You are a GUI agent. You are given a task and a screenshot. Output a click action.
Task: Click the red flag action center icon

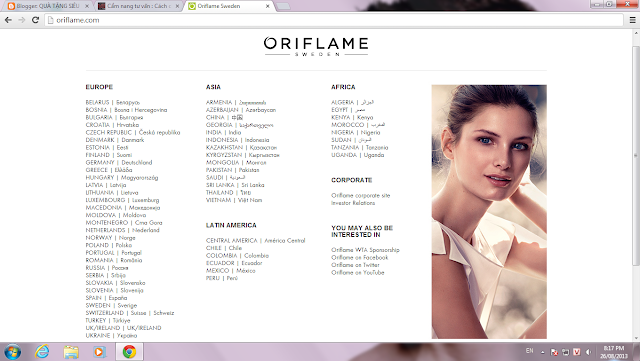pos(554,352)
